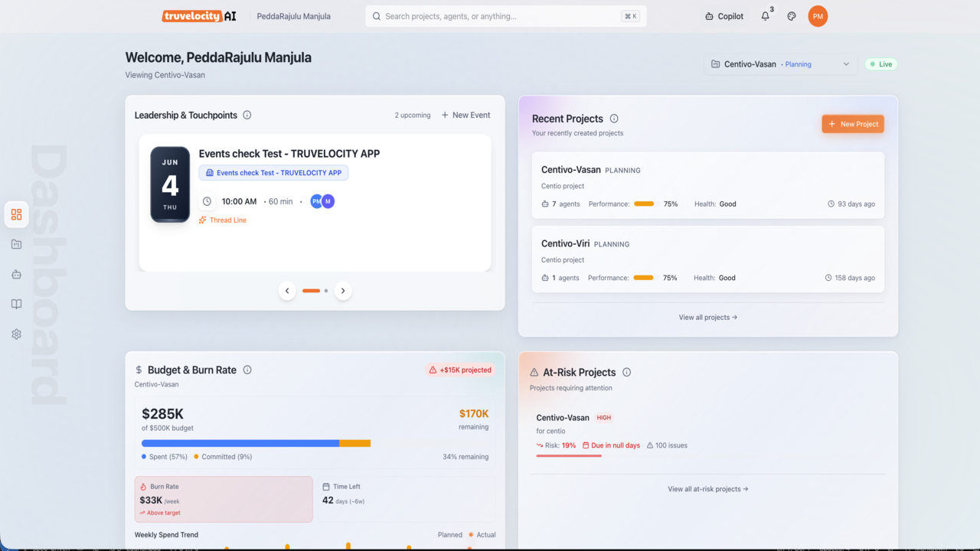Open the Centivo-Vasan at-risk project entry
The image size is (980, 551).
click(x=708, y=434)
